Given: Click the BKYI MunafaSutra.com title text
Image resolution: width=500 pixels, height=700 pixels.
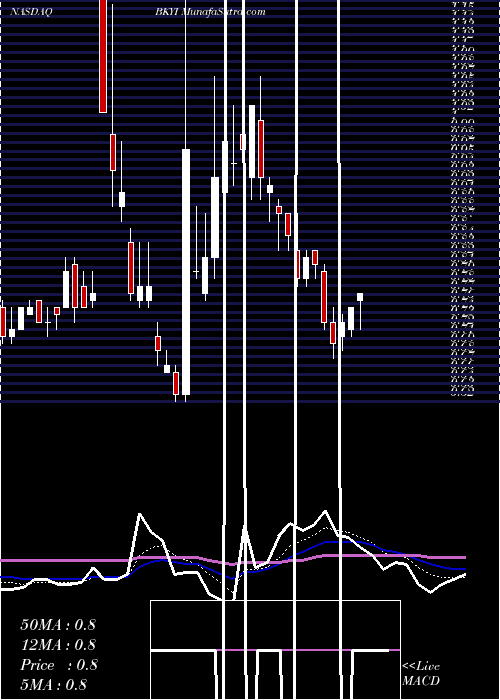Looking at the screenshot, I should 210,12.
